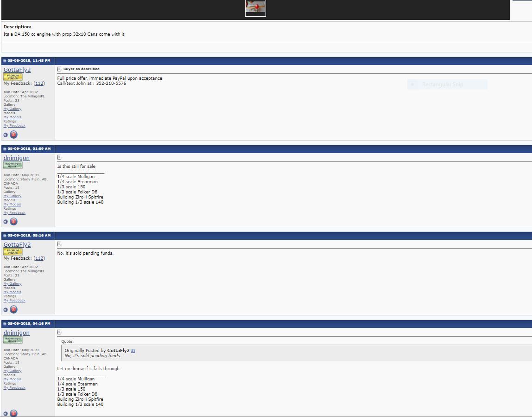This screenshot has width=532, height=417.
Task: Open GottaFly2 profile from 11:45 PM post
Action: tap(17, 70)
